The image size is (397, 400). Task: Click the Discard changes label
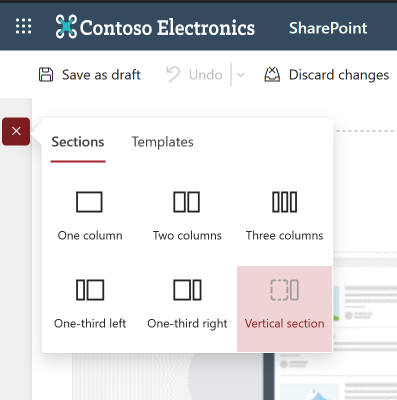339,75
